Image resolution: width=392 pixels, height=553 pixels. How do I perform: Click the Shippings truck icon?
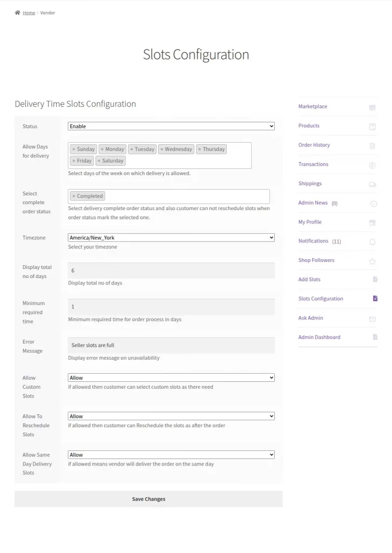coord(373,184)
